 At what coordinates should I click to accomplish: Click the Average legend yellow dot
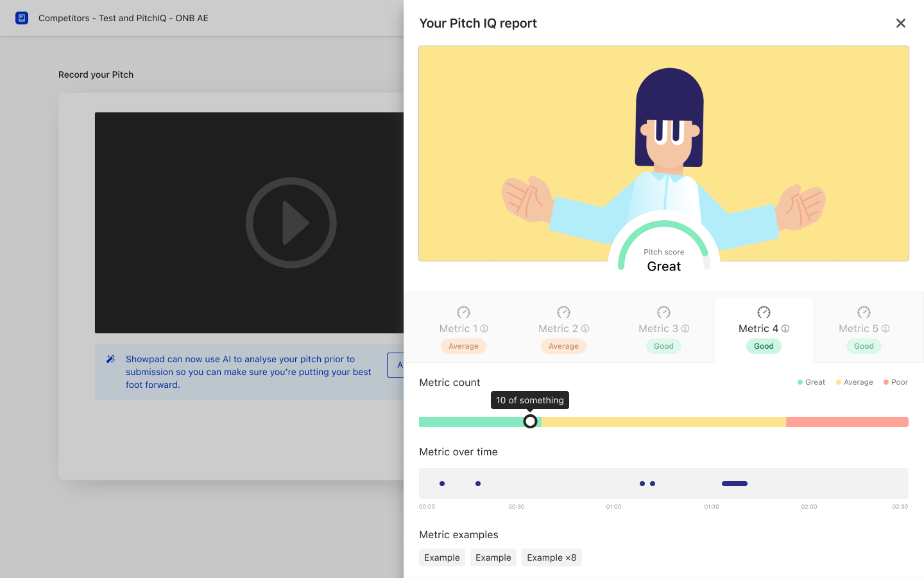pos(839,382)
